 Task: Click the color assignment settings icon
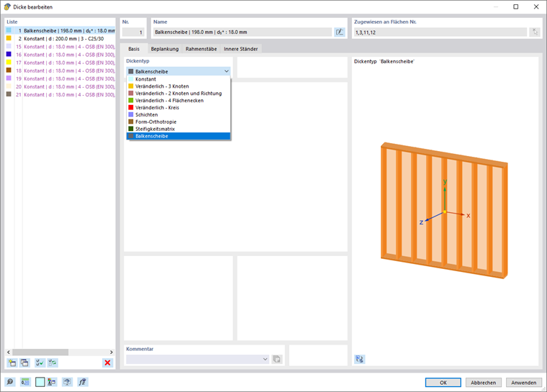click(52, 382)
